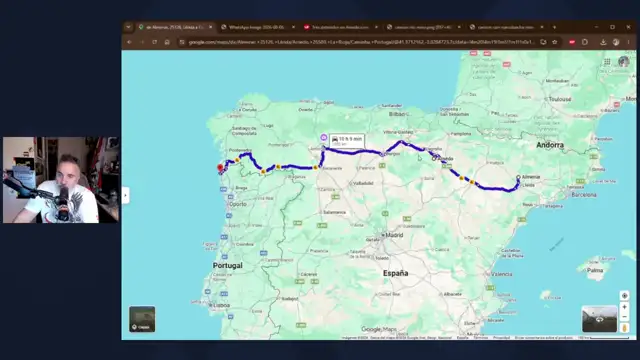Open a new browser tab
The height and width of the screenshot is (360, 640).
point(554,27)
